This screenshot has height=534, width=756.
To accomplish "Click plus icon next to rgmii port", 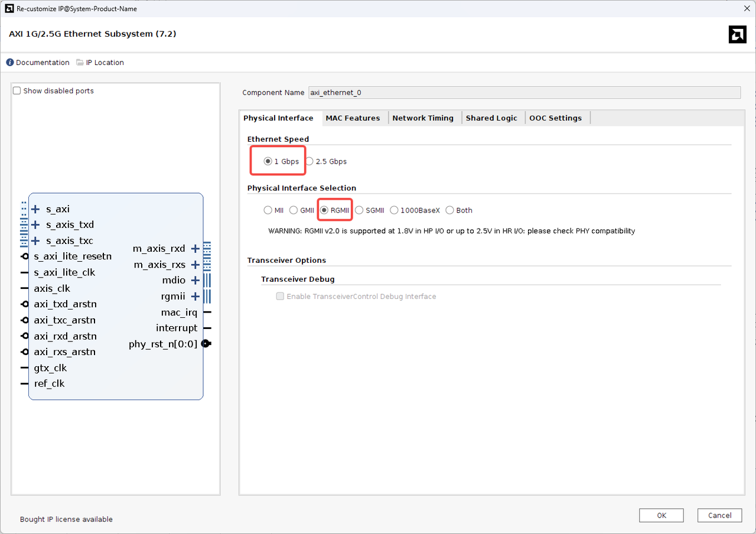I will click(195, 297).
